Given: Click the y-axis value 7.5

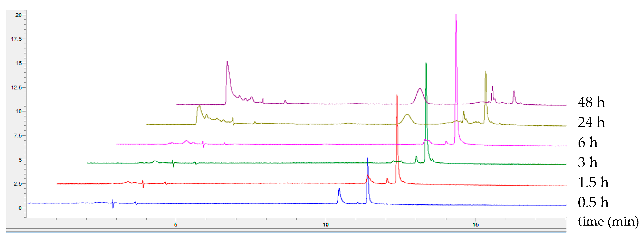Looking at the screenshot, I should [18, 135].
